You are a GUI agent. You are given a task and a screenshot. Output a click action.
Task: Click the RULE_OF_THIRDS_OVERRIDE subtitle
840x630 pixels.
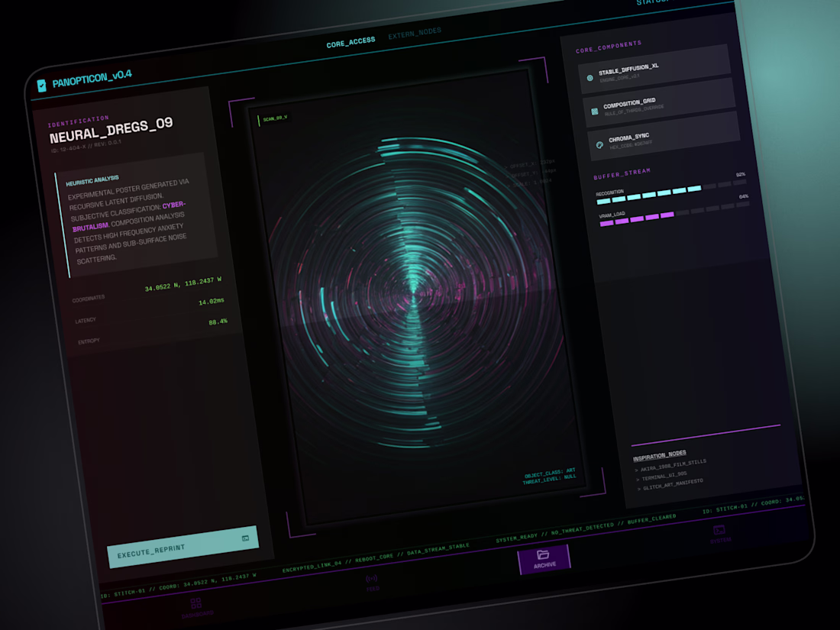pyautogui.click(x=635, y=111)
